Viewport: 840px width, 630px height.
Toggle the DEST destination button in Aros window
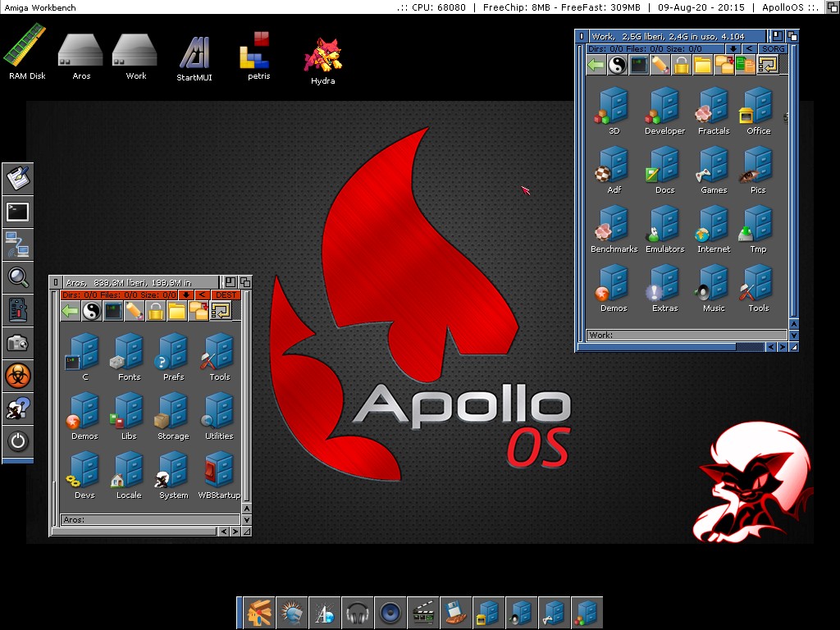point(226,295)
